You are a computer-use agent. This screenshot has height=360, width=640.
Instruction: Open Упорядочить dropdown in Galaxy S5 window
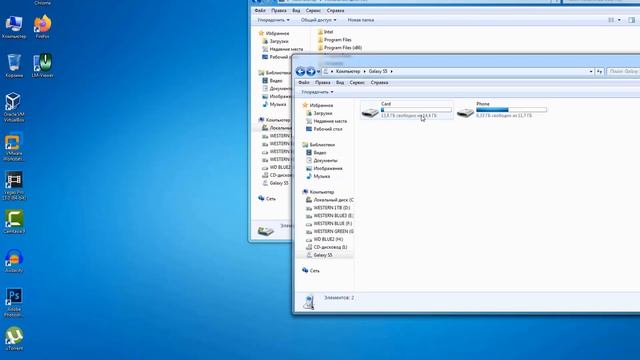pos(317,92)
